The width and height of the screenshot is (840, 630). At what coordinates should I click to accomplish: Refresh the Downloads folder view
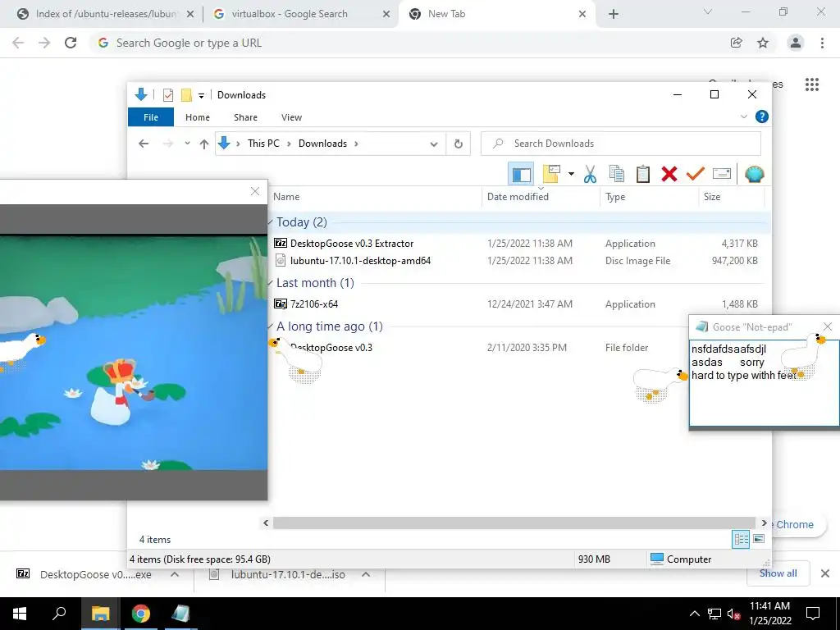pos(458,144)
